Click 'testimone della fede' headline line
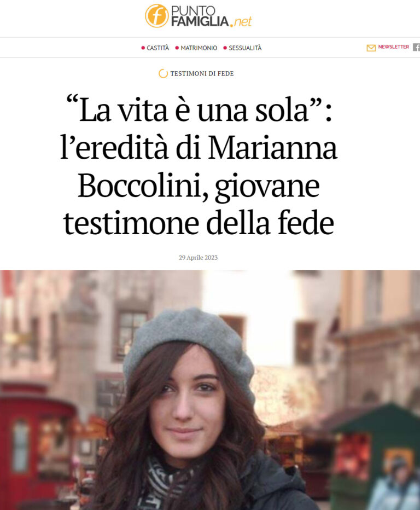The height and width of the screenshot is (510, 420). (199, 223)
